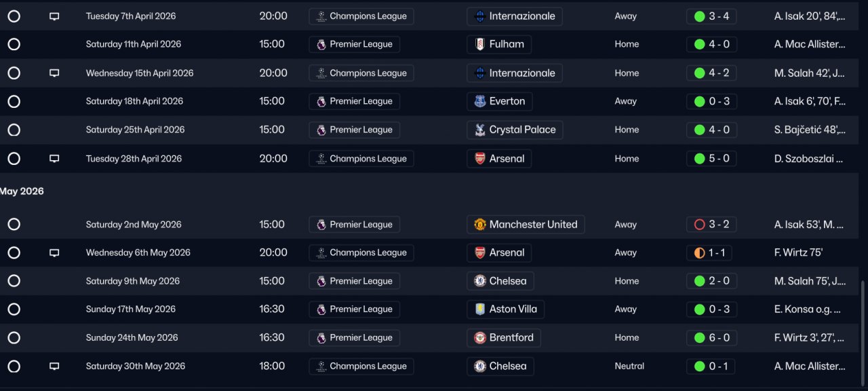This screenshot has height=391, width=868.
Task: Click the May 2026 month header
Action: coord(22,191)
